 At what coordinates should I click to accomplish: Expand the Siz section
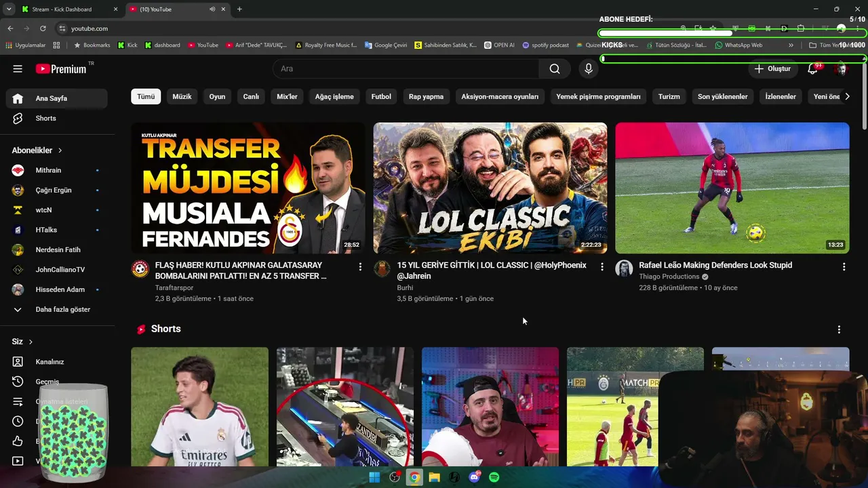click(22, 342)
